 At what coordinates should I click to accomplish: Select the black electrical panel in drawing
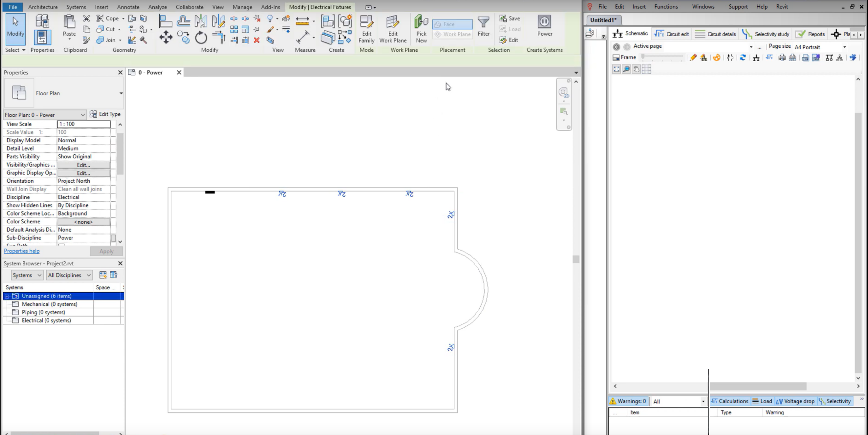click(x=210, y=192)
